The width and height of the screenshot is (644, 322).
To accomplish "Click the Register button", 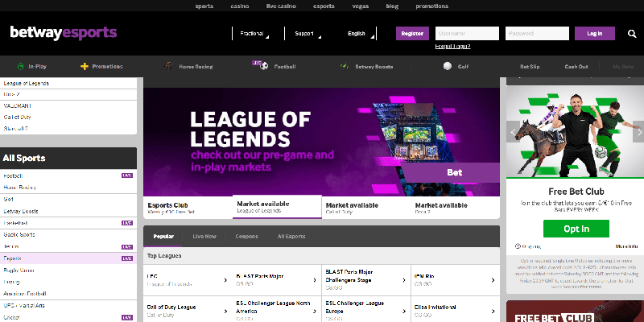I will 412,34.
